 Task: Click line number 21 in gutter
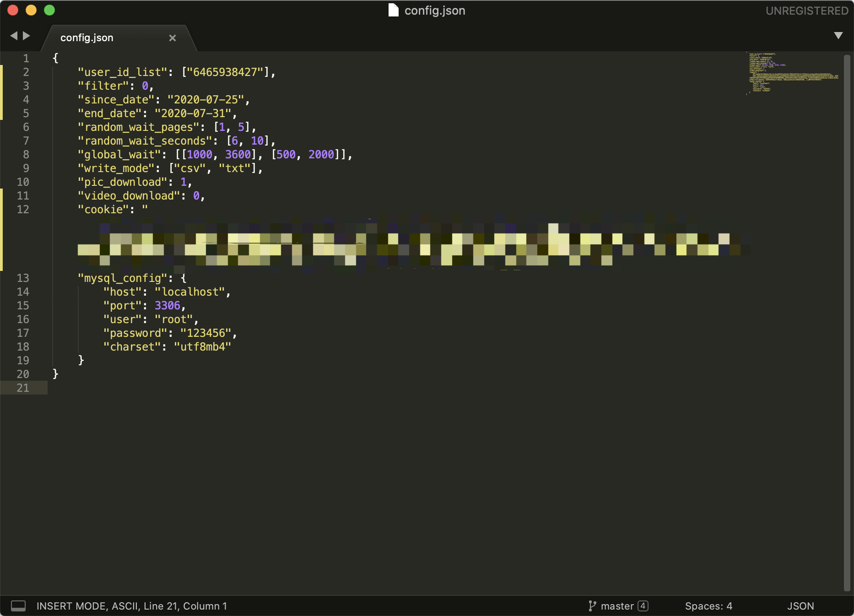(23, 388)
